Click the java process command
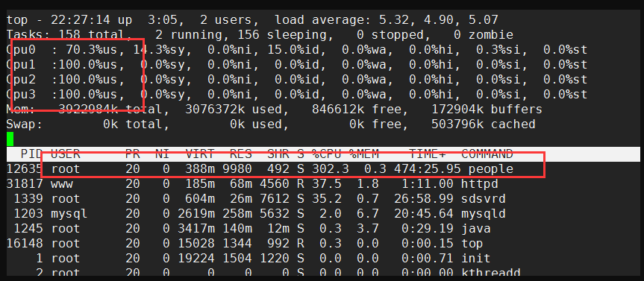644x281 pixels. [476, 229]
